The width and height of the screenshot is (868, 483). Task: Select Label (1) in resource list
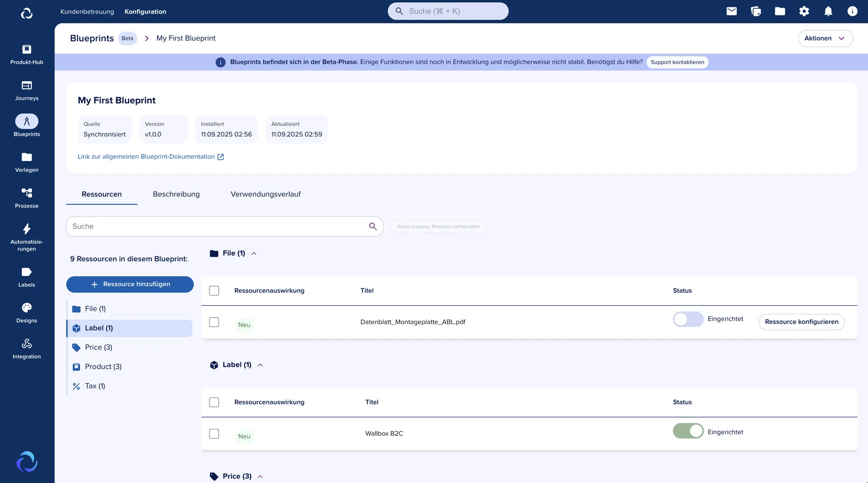(130, 329)
